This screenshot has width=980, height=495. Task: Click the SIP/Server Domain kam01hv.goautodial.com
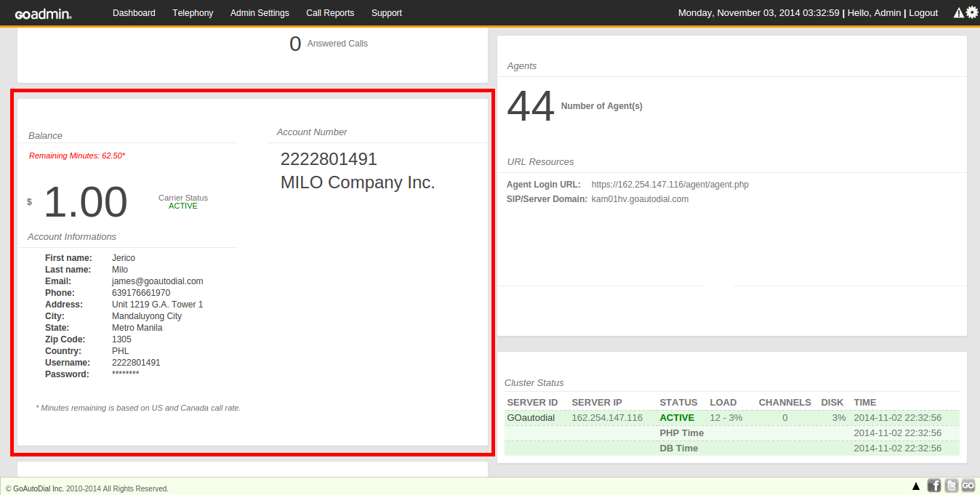click(640, 199)
